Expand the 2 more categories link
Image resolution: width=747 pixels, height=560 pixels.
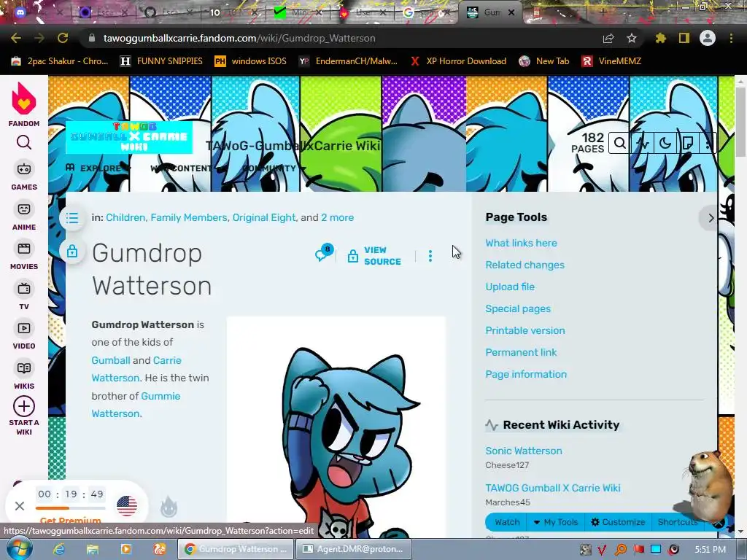click(x=337, y=217)
